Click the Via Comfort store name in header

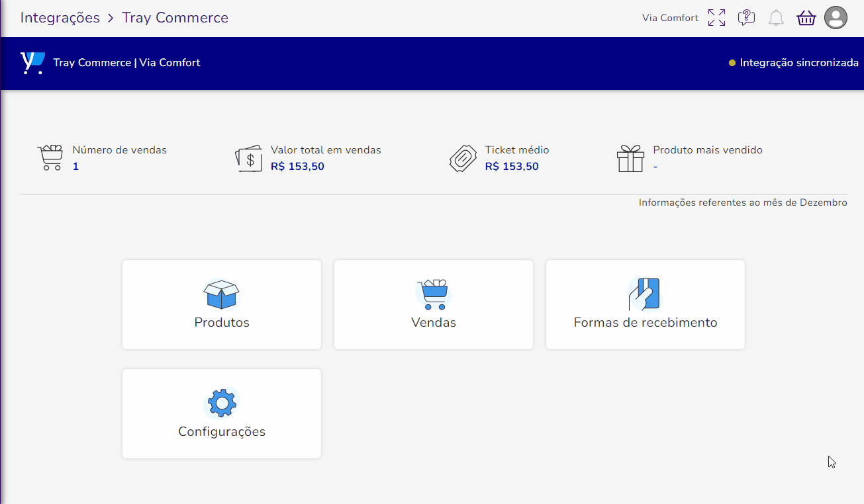[x=670, y=18]
